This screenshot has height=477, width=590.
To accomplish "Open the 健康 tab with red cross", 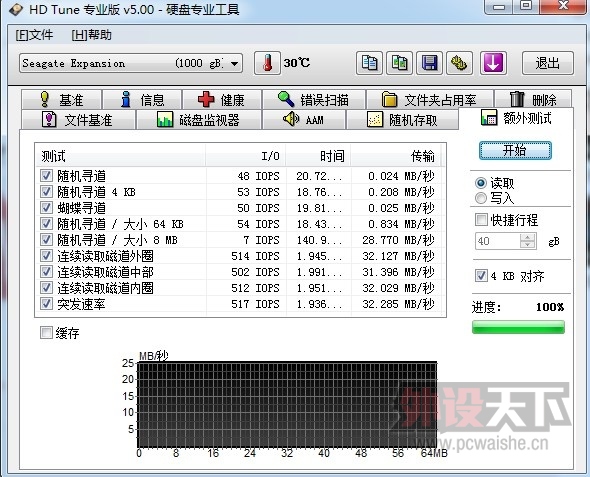I will point(222,100).
